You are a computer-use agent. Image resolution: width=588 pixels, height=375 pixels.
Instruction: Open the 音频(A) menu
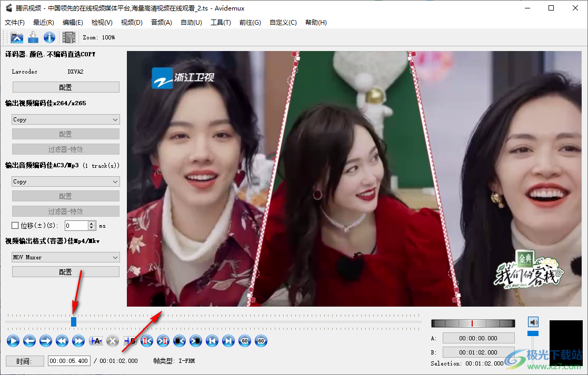(161, 23)
